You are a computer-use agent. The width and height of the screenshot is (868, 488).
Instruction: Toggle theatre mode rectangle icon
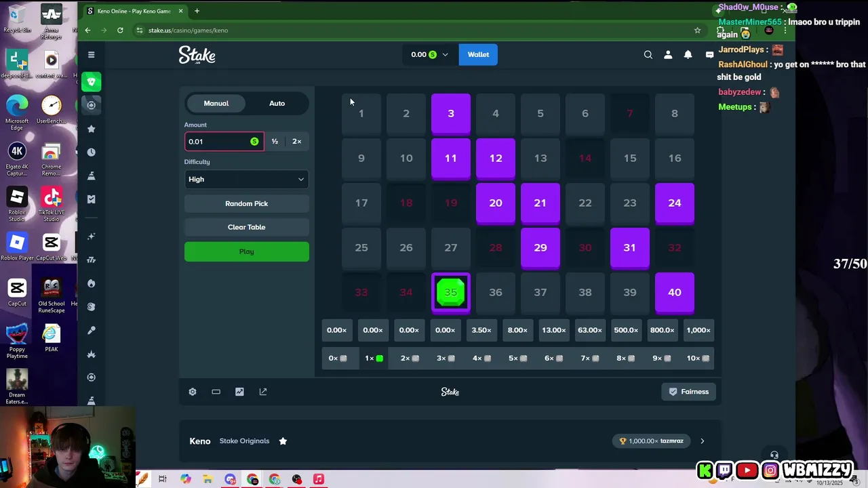coord(216,392)
